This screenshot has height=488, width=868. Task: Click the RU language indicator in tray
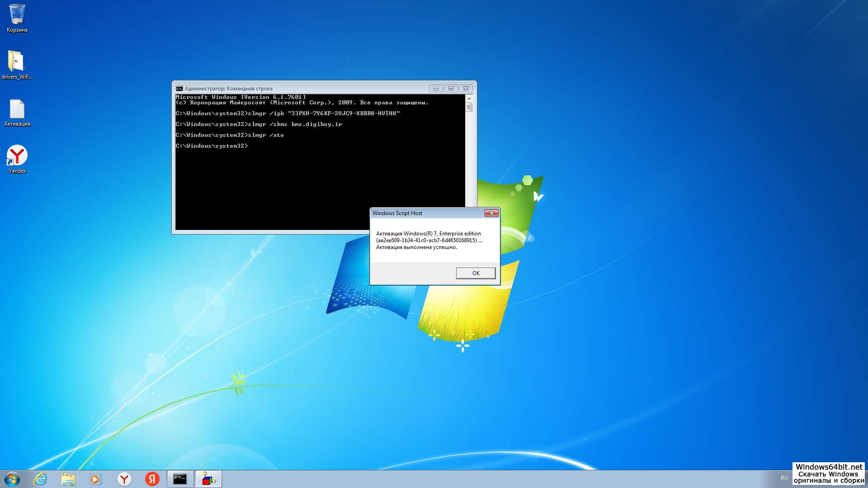tap(784, 478)
